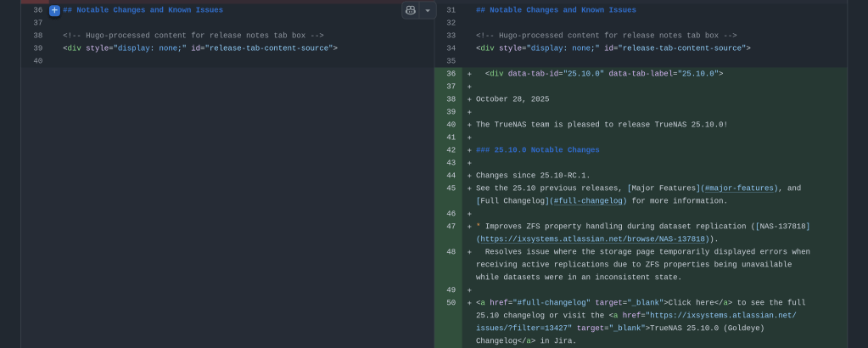868x348 pixels.
Task: Click the left pane 'Notable Changes and Known Issues' heading
Action: pyautogui.click(x=143, y=10)
